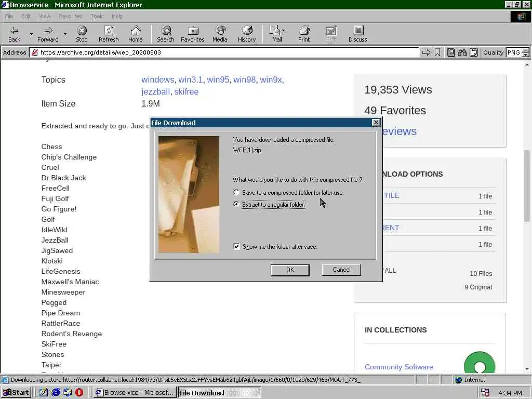
Task: Open the 'win9x' topic link
Action: click(x=271, y=79)
